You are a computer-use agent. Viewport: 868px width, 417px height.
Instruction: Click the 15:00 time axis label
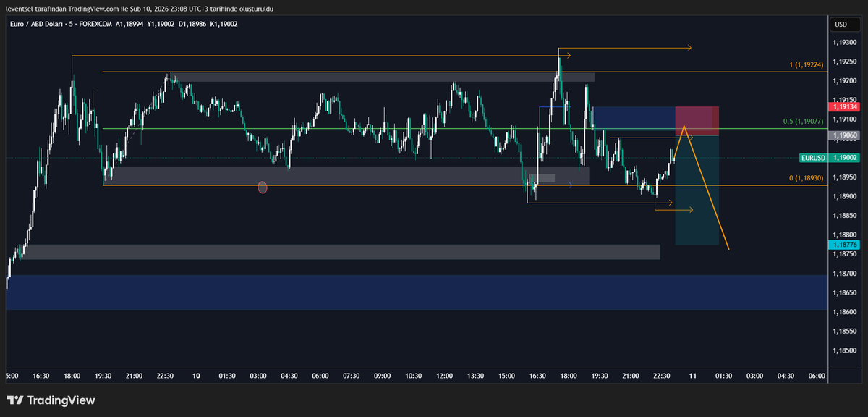pyautogui.click(x=507, y=376)
